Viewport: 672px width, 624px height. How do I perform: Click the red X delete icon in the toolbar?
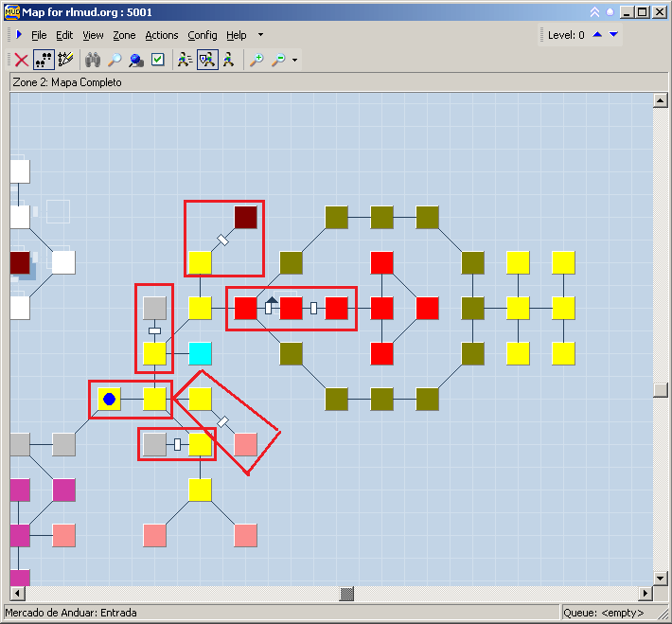coord(22,60)
